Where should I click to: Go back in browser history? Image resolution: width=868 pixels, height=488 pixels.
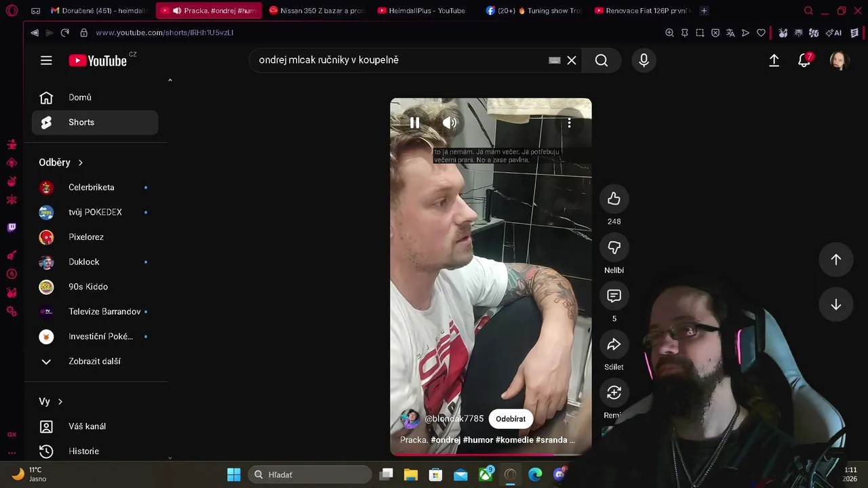[x=35, y=33]
